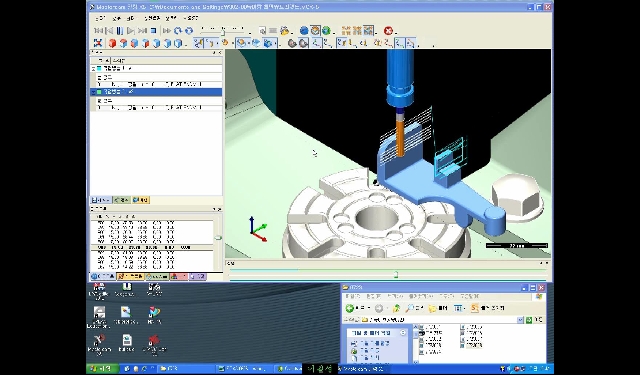This screenshot has height=375, width=640.
Task: Open the first menu in the simulator menu bar
Action: coord(100,18)
